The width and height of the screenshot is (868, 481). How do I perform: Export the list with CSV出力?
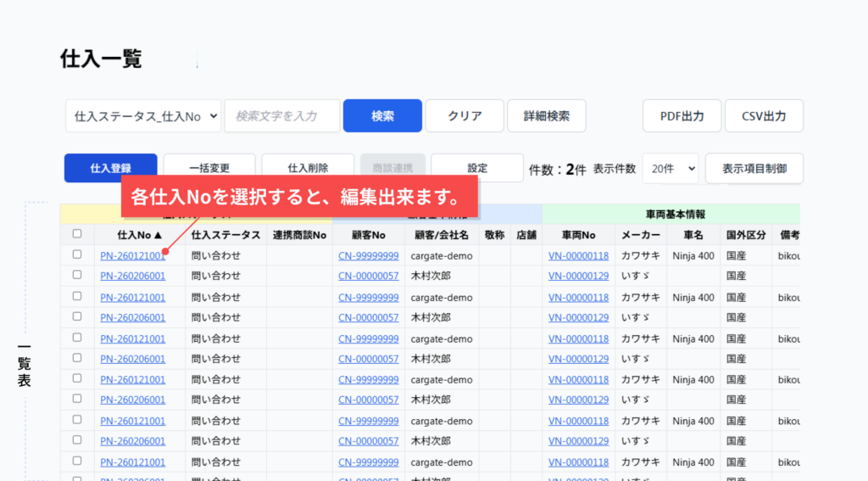(764, 116)
